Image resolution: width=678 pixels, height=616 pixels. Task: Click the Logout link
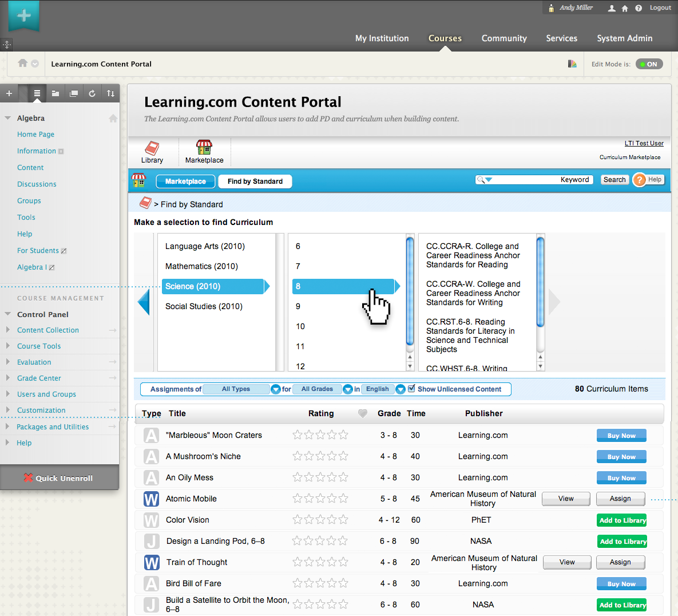660,8
